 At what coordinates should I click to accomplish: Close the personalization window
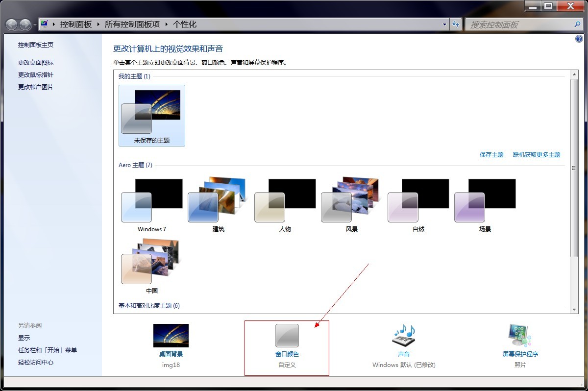[x=570, y=5]
